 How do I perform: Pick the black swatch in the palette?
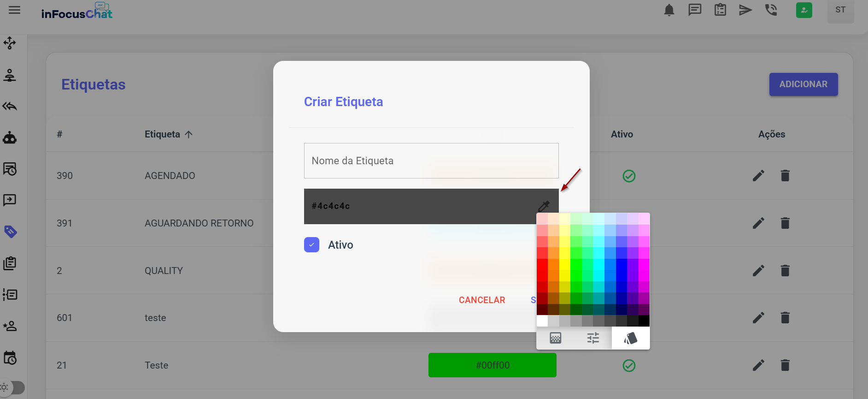pyautogui.click(x=644, y=321)
